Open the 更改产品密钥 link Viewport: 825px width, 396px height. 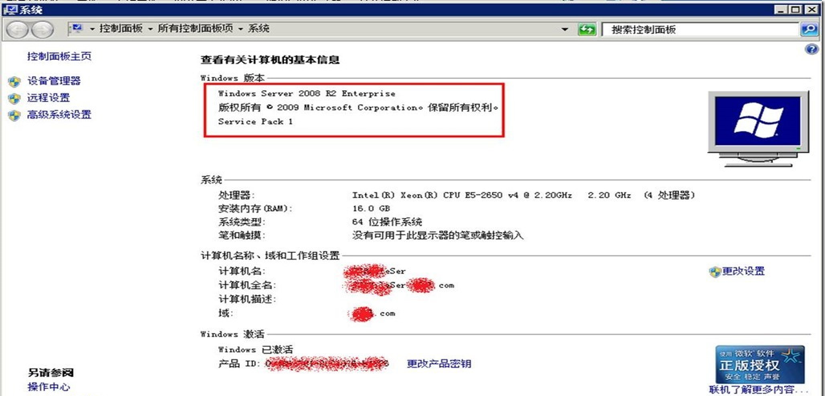coord(439,363)
